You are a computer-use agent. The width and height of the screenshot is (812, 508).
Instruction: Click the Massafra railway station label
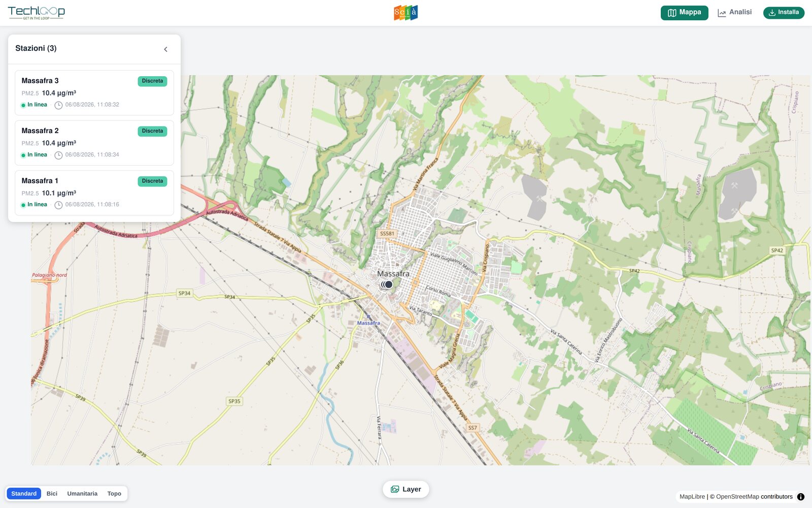point(368,323)
